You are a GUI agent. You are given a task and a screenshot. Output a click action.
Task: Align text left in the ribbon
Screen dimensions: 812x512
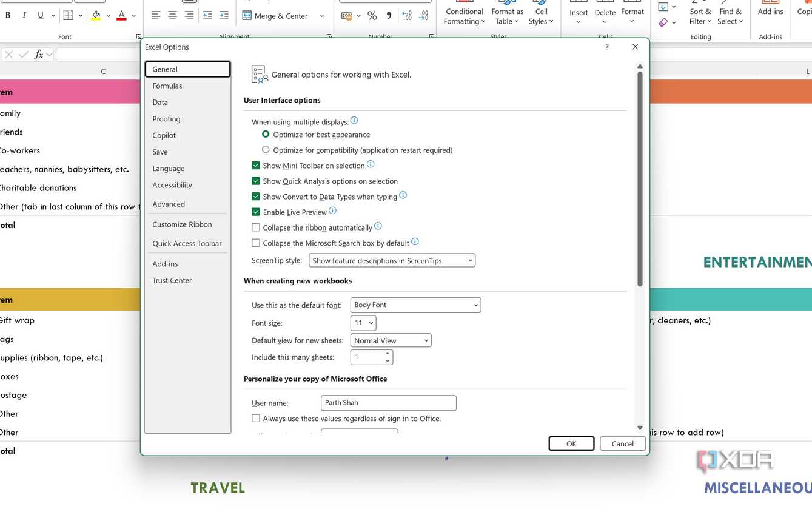156,16
